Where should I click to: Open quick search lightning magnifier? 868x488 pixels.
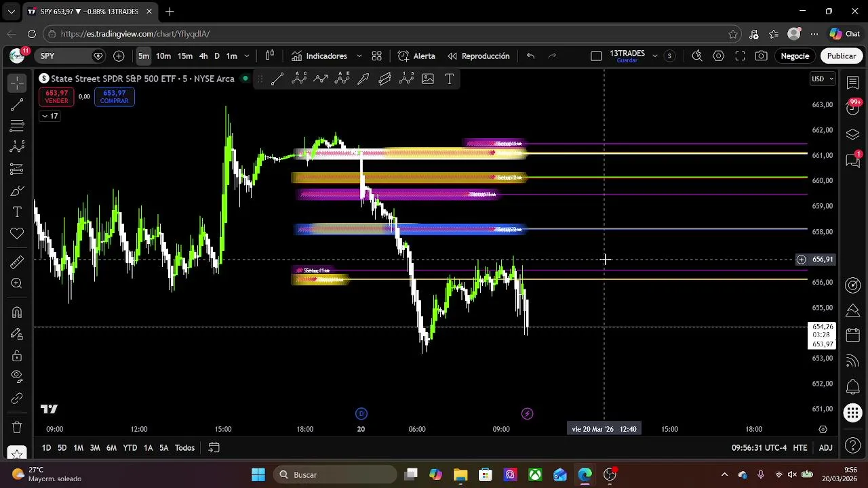pyautogui.click(x=697, y=56)
